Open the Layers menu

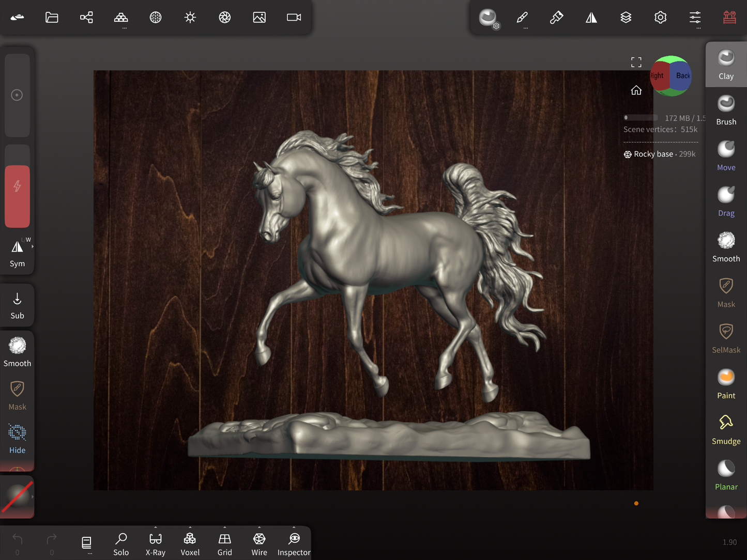click(x=626, y=18)
